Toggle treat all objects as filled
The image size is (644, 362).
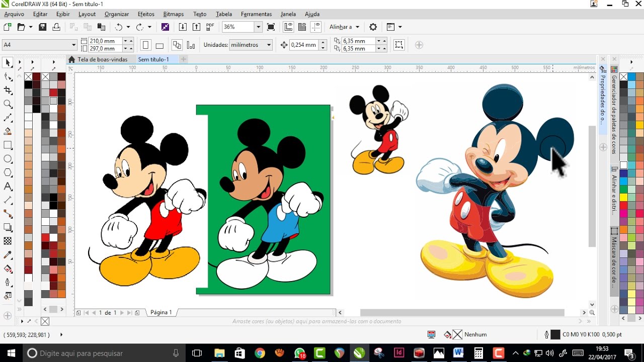[x=399, y=45]
